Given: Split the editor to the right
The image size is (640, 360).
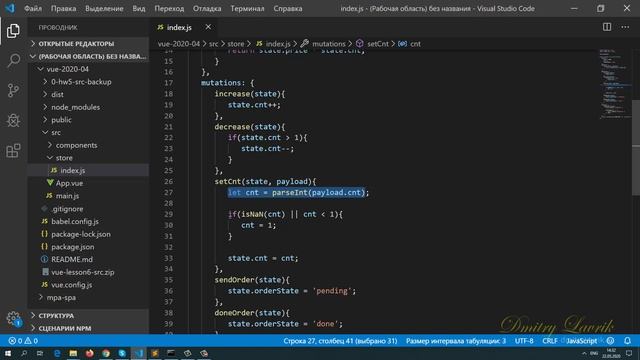Looking at the screenshot, I should pyautogui.click(x=607, y=27).
